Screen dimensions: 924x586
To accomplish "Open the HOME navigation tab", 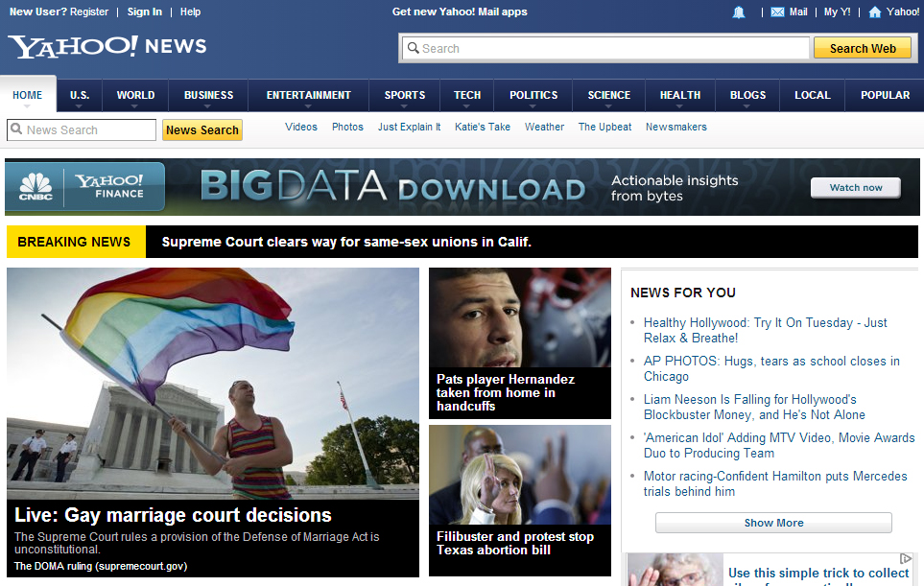I will [28, 95].
